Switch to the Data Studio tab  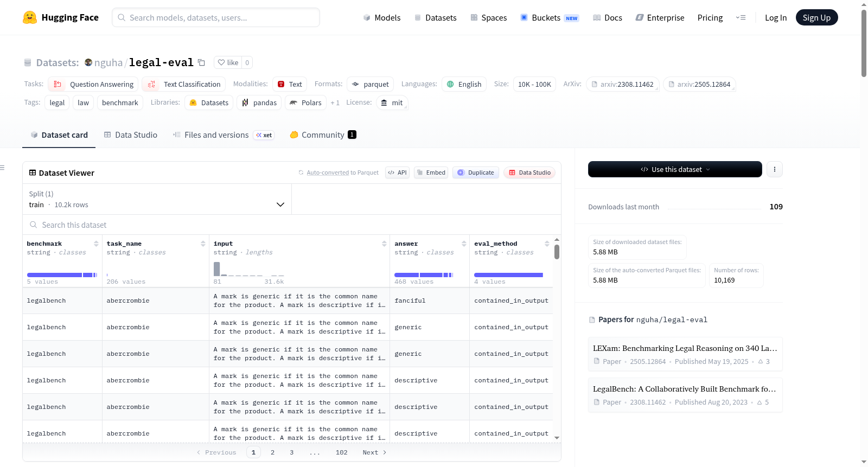click(x=131, y=135)
